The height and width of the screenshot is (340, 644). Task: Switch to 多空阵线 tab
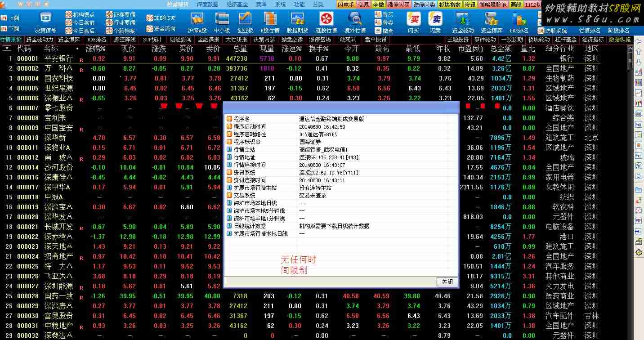[x=125, y=40]
